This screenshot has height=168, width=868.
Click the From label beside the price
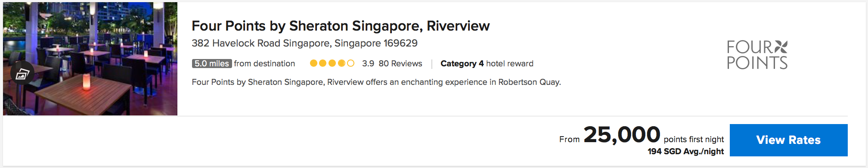coord(569,139)
